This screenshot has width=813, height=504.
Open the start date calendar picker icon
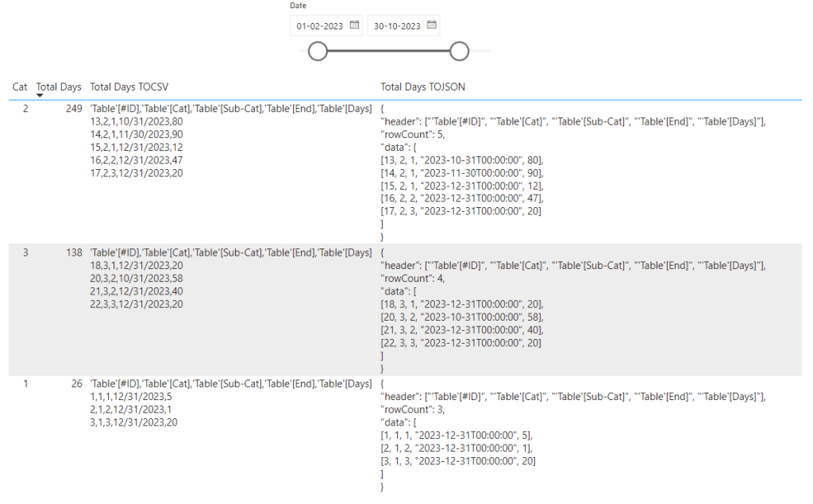click(354, 25)
